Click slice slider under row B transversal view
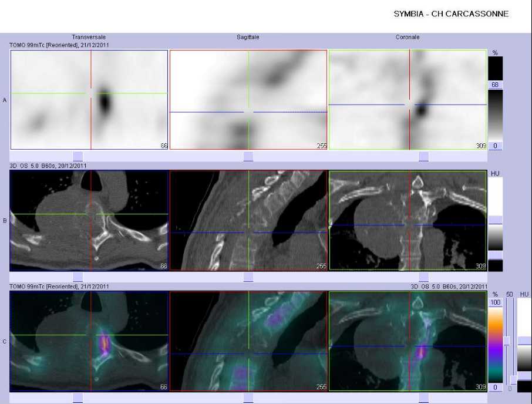 (x=78, y=277)
